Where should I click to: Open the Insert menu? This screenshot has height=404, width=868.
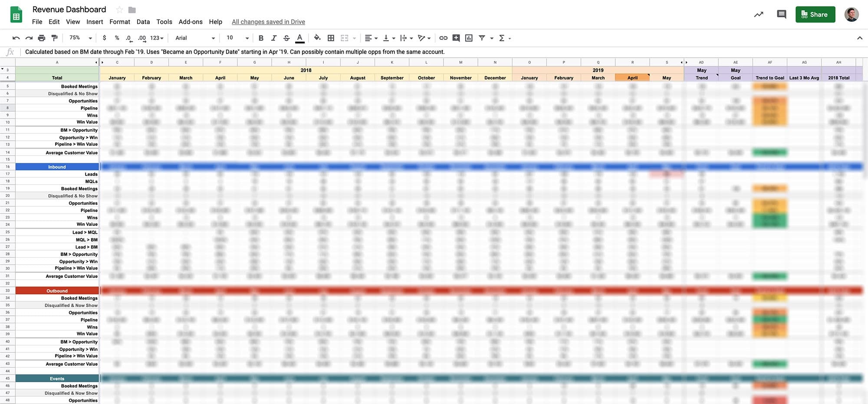click(x=95, y=22)
